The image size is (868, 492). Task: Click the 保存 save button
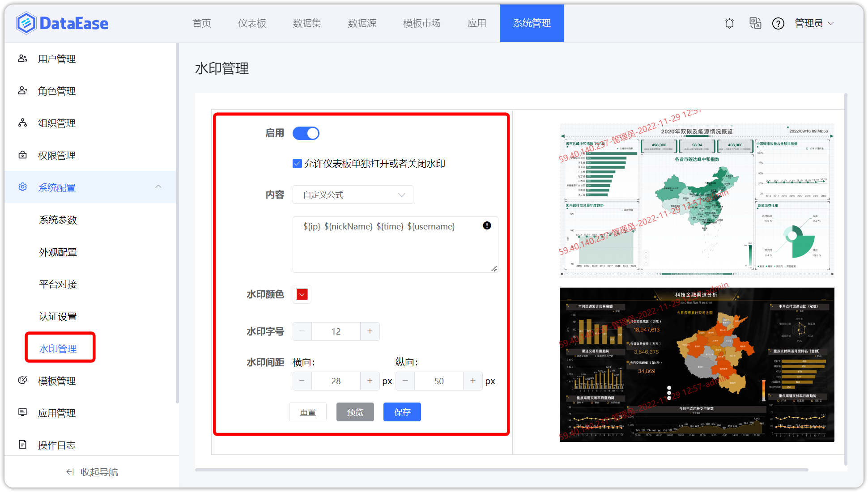click(402, 411)
